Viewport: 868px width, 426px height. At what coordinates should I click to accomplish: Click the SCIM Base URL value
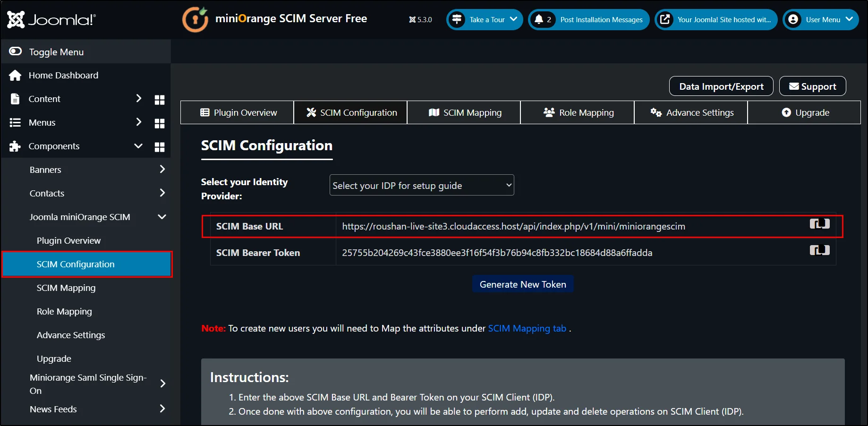coord(513,226)
